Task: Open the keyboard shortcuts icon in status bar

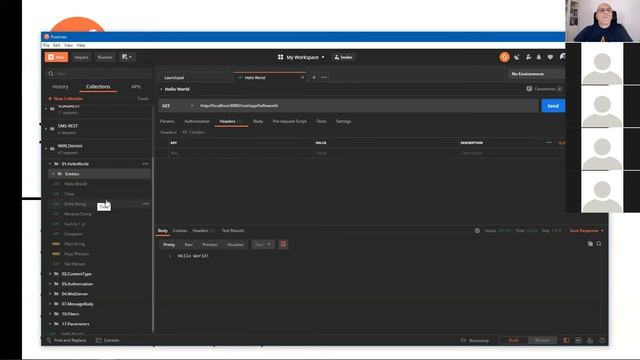Action: (590, 340)
